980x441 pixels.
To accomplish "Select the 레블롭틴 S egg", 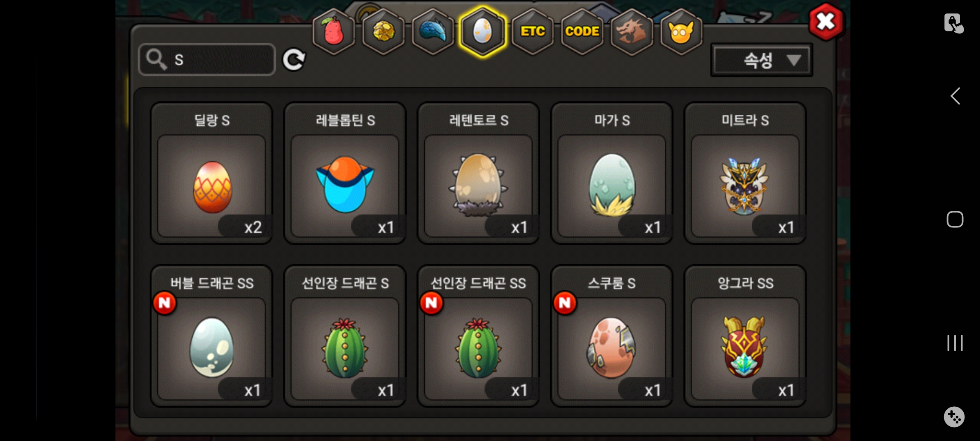I will click(x=345, y=173).
